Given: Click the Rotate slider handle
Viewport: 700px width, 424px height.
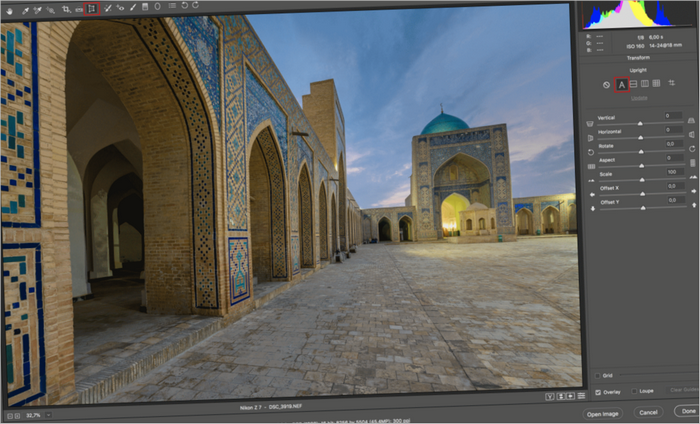Looking at the screenshot, I should pyautogui.click(x=641, y=152).
